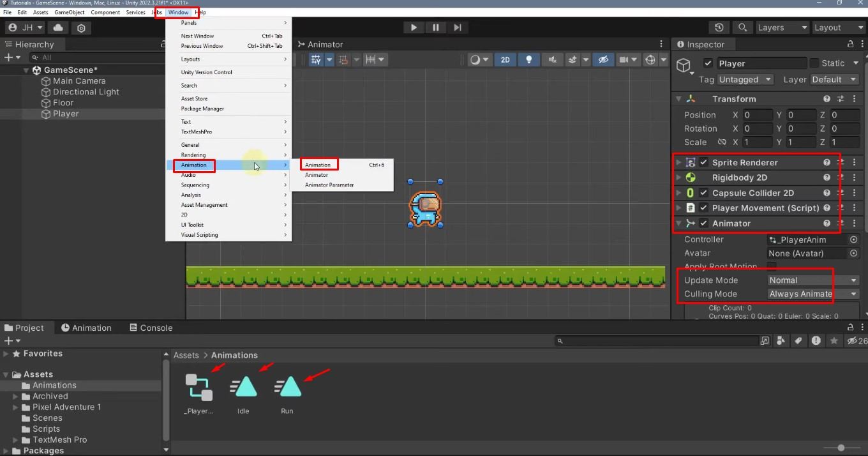Screen dimensions: 868x456
Task: Select the _PlayerAnim controller asset
Action: 198,394
